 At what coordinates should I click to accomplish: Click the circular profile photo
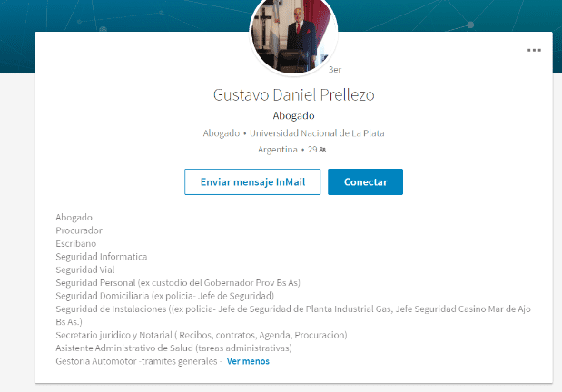[293, 34]
